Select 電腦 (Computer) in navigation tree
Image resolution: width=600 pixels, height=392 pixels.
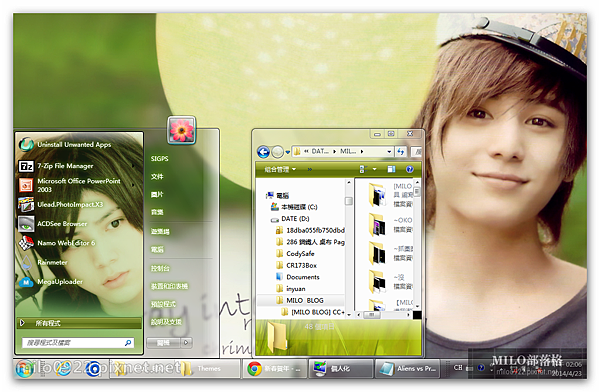click(x=278, y=195)
